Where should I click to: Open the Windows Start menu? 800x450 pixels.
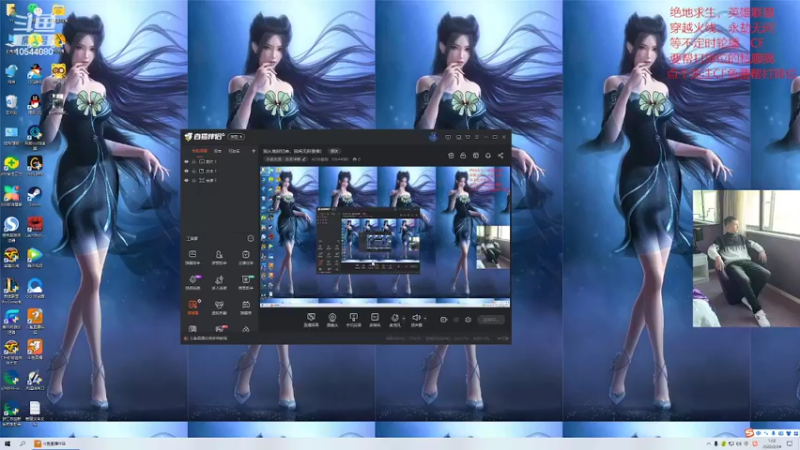8,444
